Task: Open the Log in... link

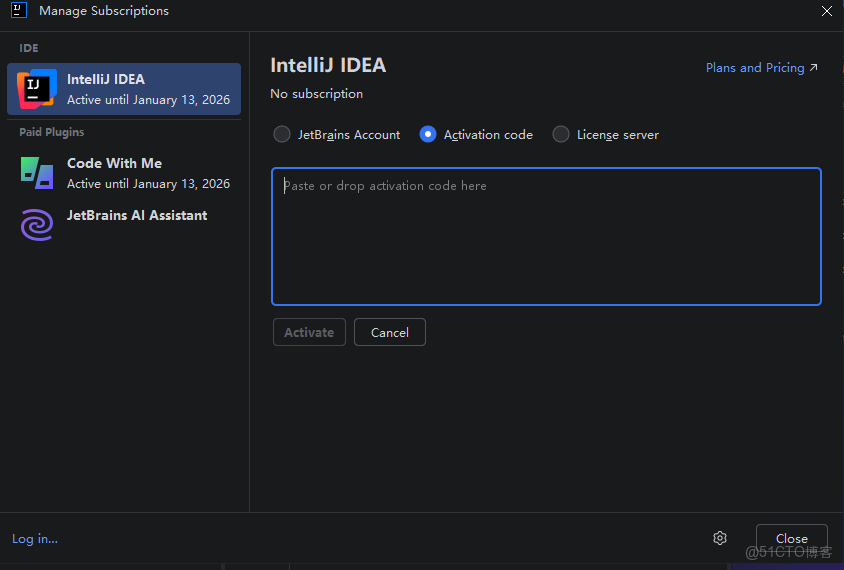Action: [x=35, y=538]
